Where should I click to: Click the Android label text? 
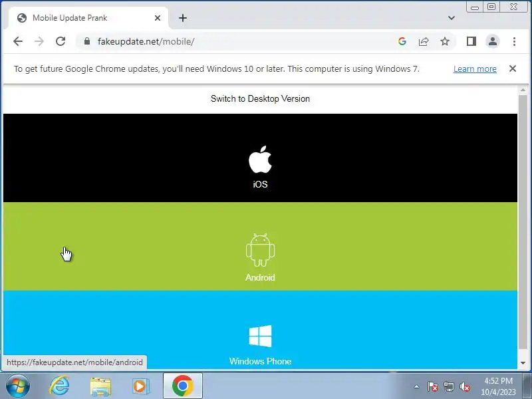[260, 277]
